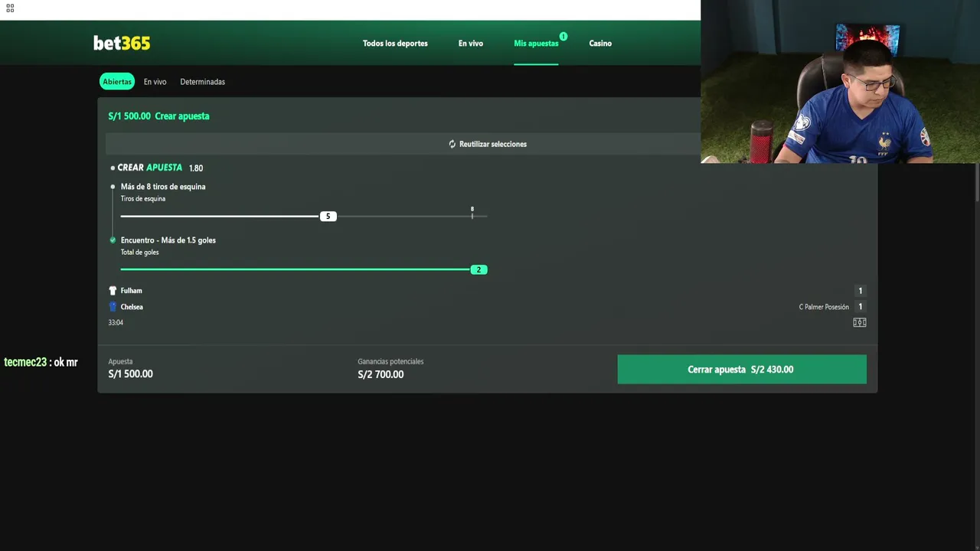Image resolution: width=980 pixels, height=551 pixels.
Task: Click the green check beside Más de 1.5 goles
Action: click(x=113, y=240)
